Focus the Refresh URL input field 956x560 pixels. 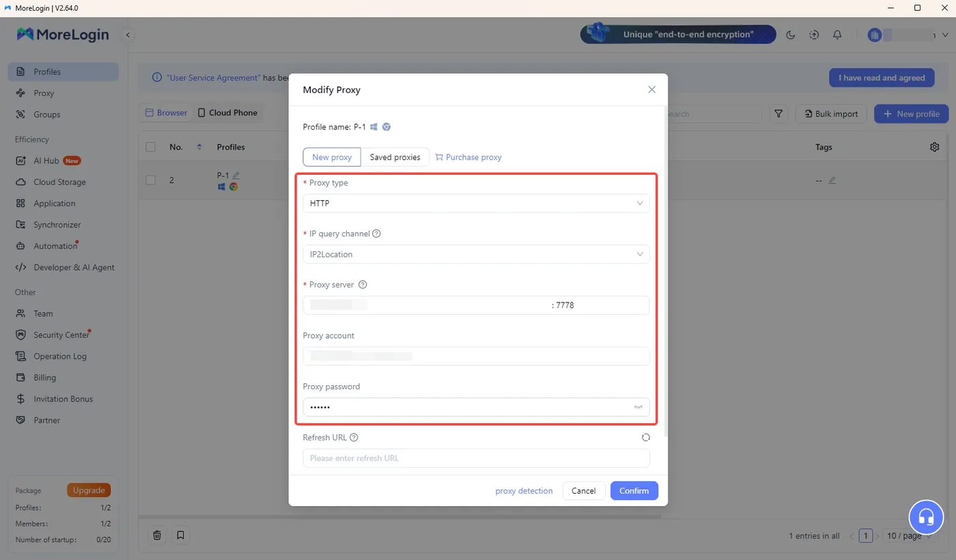click(x=476, y=458)
